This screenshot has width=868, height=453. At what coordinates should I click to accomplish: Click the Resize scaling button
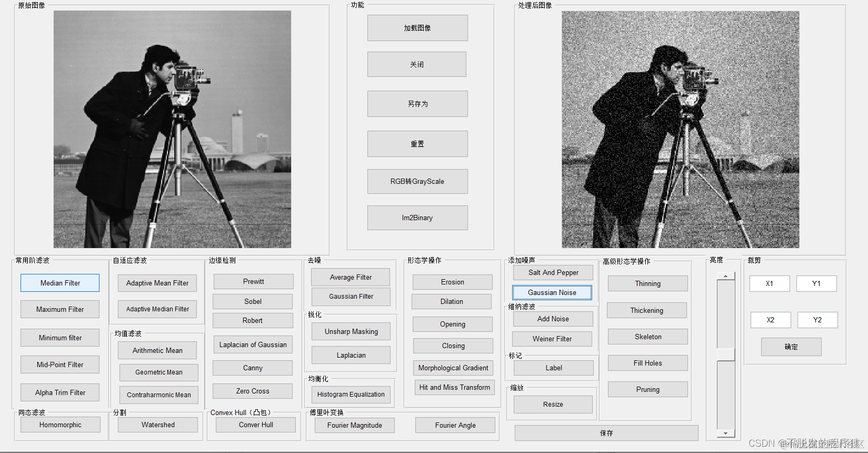tap(553, 404)
